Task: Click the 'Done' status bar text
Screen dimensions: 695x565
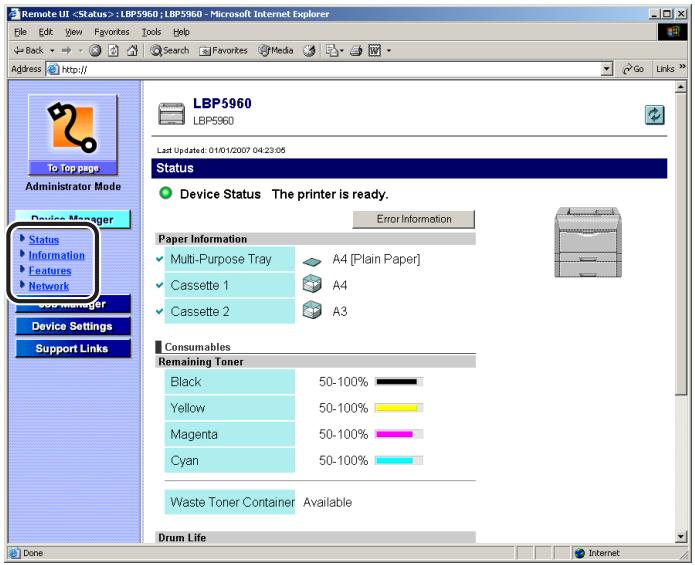Action: tap(33, 553)
